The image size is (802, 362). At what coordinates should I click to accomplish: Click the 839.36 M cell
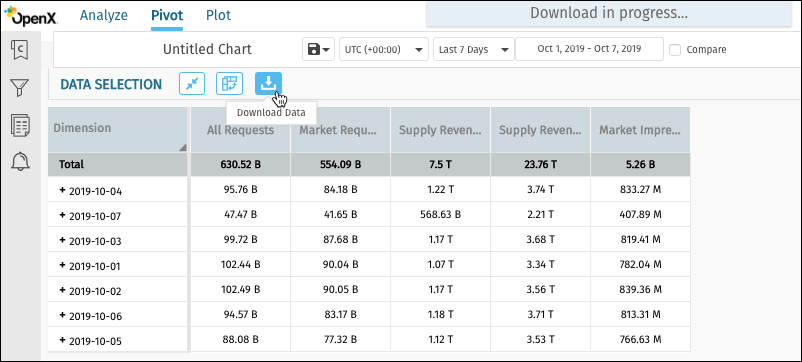pyautogui.click(x=640, y=289)
